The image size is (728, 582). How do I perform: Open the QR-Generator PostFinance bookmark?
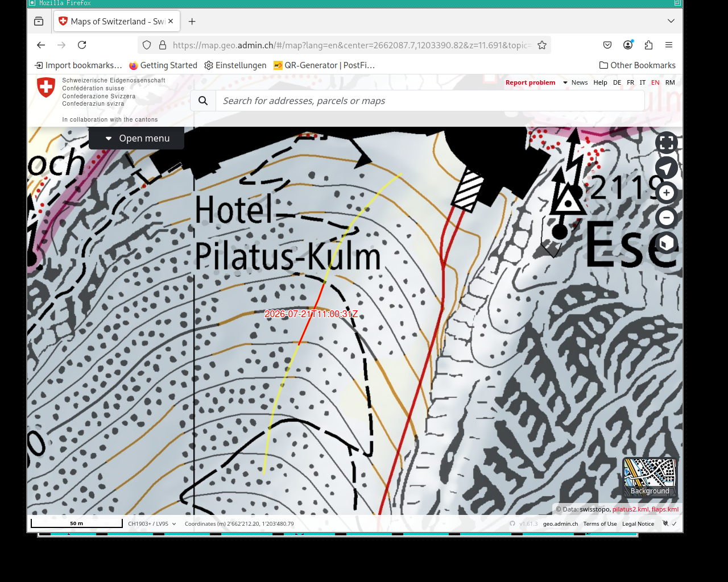click(x=324, y=65)
